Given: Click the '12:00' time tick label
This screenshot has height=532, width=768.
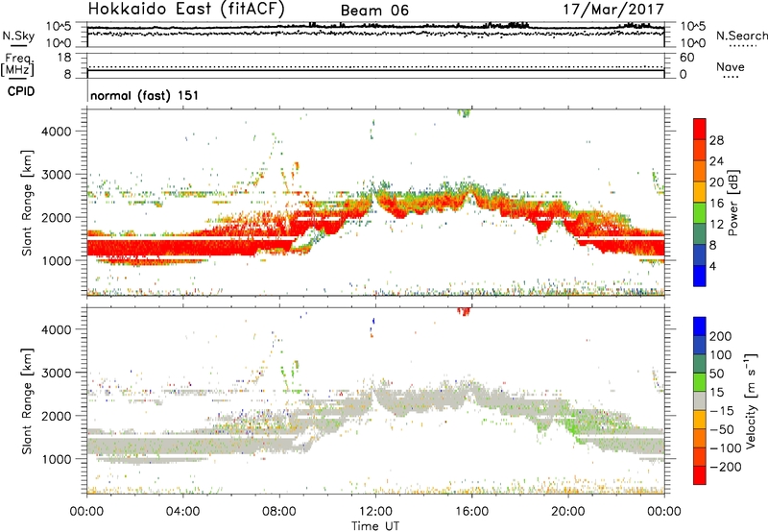Looking at the screenshot, I should point(375,512).
